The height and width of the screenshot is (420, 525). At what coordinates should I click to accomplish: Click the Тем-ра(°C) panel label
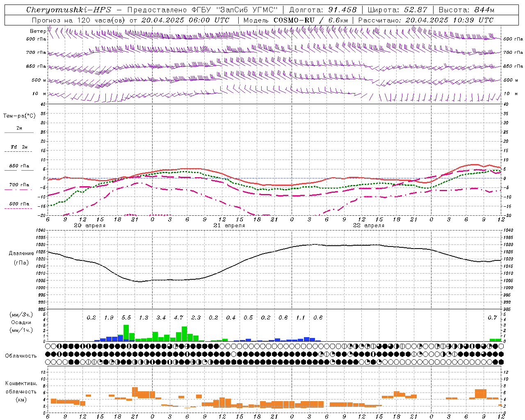(19, 116)
